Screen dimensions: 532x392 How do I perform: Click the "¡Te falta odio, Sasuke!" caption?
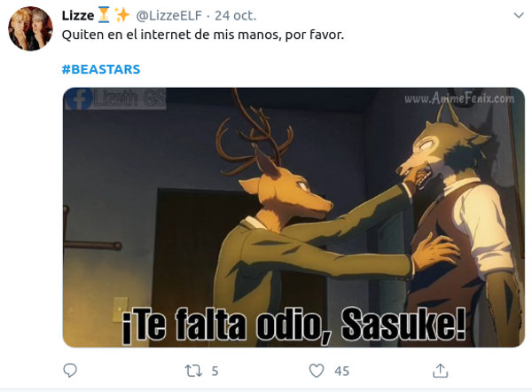point(293,326)
